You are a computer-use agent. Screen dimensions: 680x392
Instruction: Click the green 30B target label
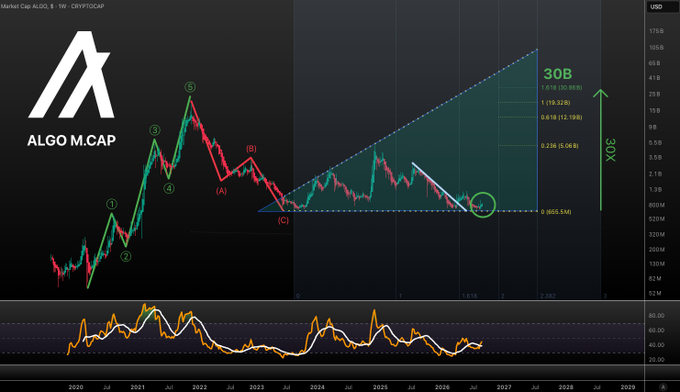click(x=558, y=74)
